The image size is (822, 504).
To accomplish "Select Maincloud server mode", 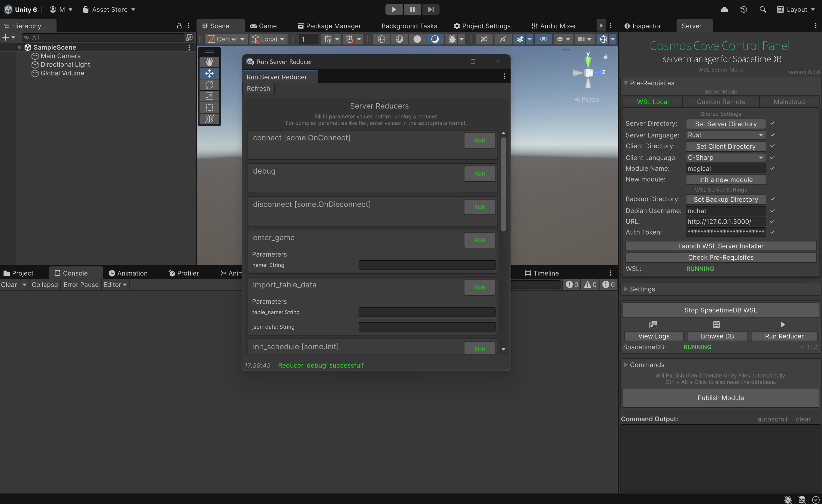I will [x=789, y=102].
